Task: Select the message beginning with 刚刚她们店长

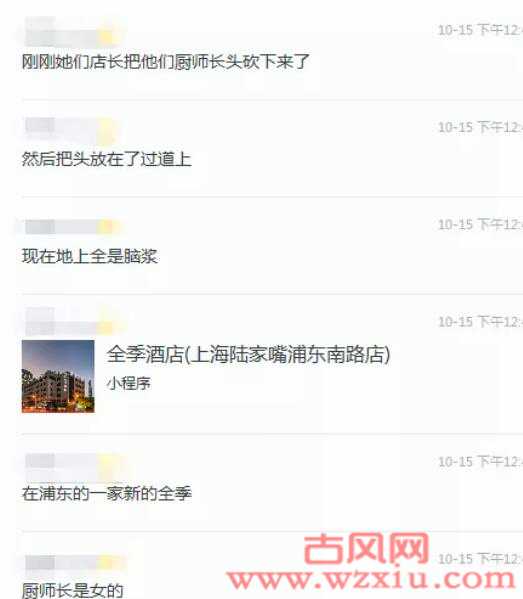Action: click(165, 62)
